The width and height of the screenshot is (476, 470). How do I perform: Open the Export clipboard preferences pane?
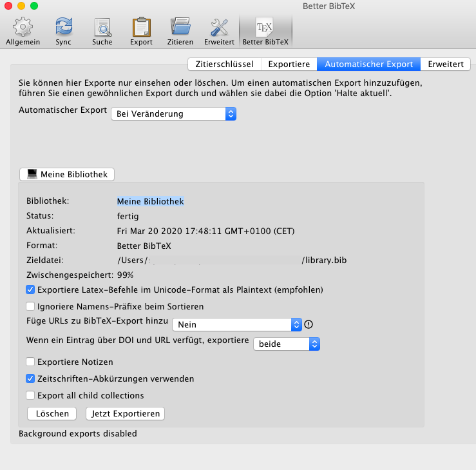tap(141, 32)
